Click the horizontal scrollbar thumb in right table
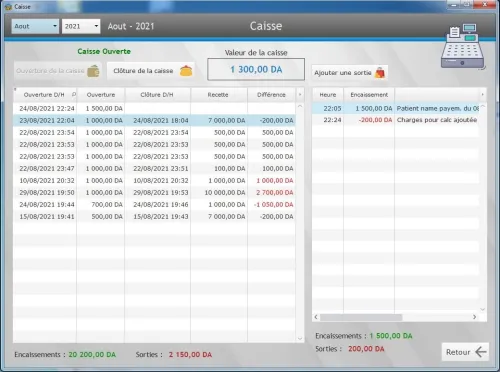500x372 pixels. (x=361, y=317)
